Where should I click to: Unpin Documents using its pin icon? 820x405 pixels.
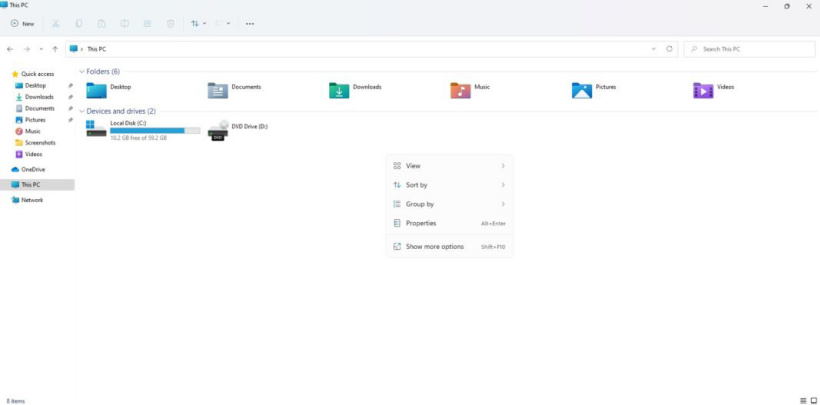(70, 108)
